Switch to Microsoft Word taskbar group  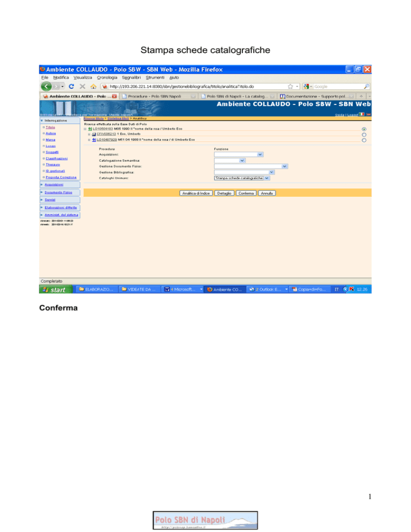pos(182,290)
